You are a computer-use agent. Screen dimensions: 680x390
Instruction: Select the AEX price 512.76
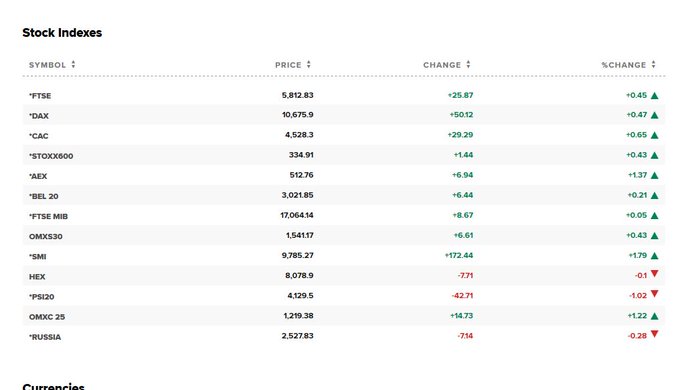tap(301, 175)
